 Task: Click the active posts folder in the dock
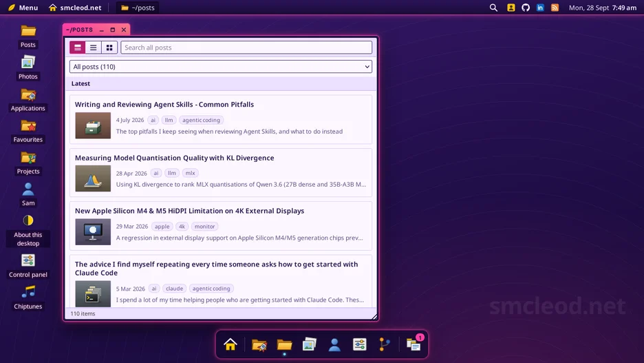pyautogui.click(x=284, y=344)
